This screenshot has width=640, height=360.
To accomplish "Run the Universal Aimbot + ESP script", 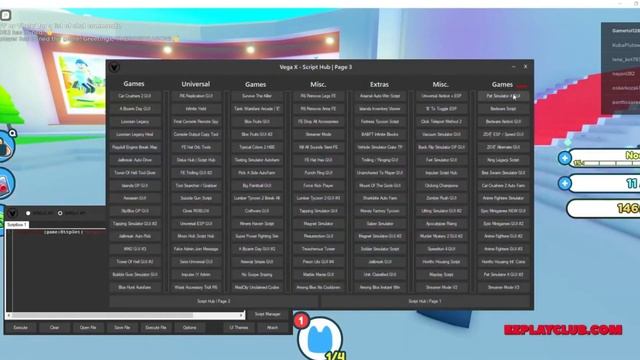I will 441,96.
